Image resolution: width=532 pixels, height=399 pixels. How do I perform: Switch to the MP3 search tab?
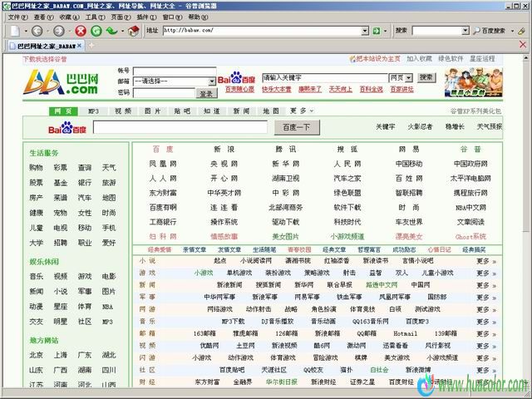point(94,111)
